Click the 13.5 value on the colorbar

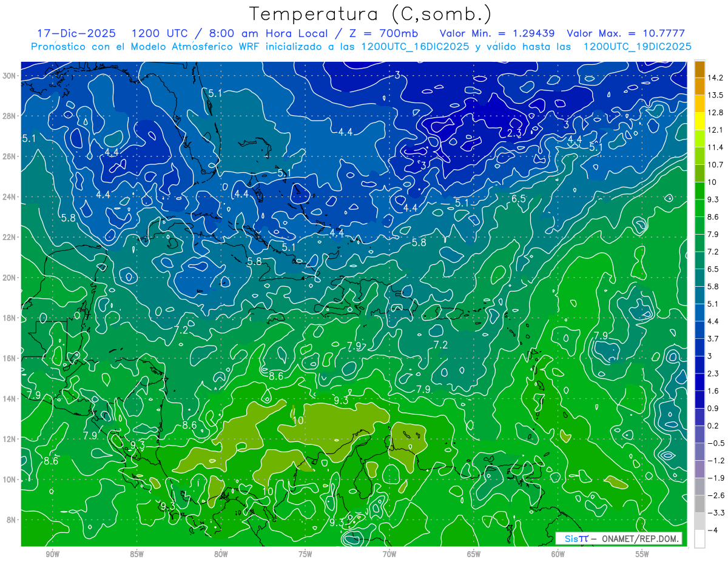(x=715, y=95)
